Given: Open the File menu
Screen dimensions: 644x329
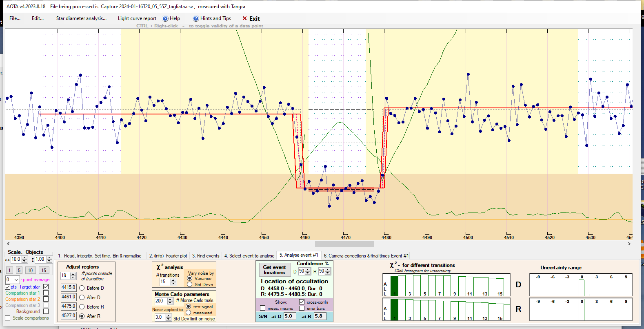Looking at the screenshot, I should click(x=15, y=18).
